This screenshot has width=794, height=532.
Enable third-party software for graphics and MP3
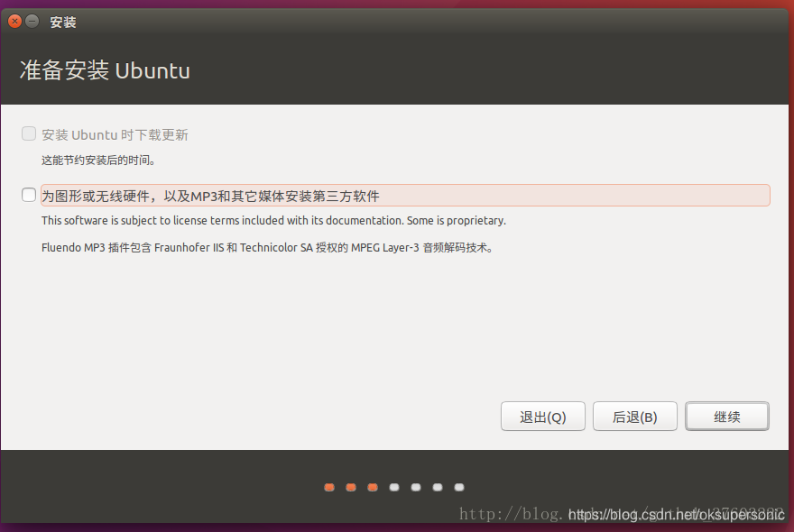[x=29, y=195]
